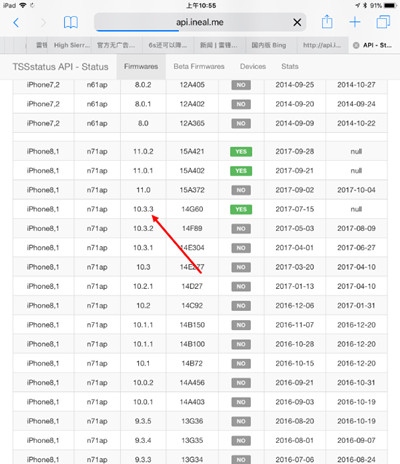
Task: Select date cell 2017-09-28
Action: [295, 151]
